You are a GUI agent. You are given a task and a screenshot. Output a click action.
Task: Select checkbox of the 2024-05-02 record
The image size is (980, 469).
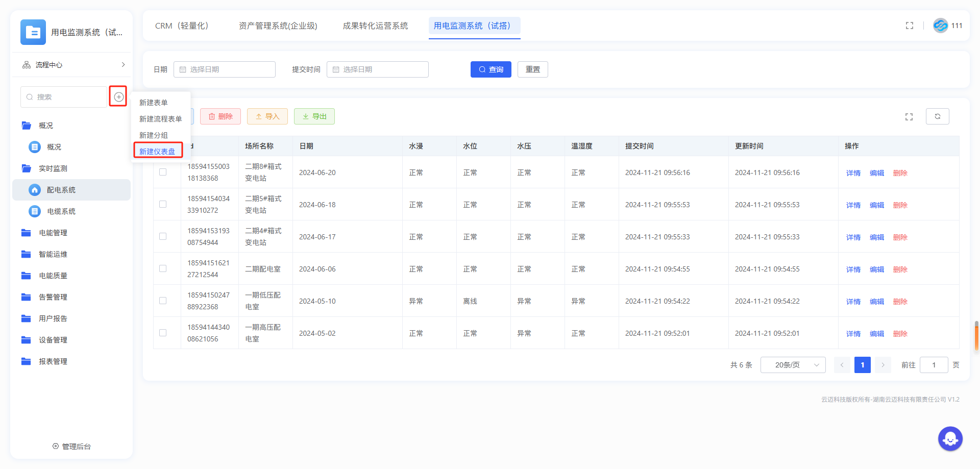(x=163, y=333)
